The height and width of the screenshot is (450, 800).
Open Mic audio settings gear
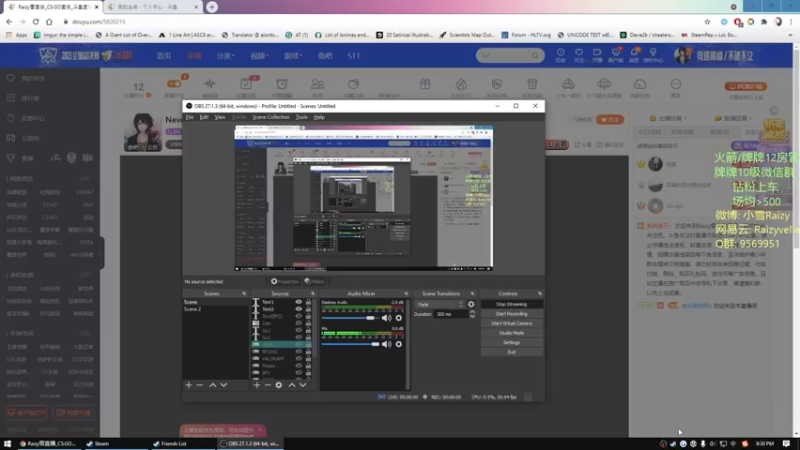[398, 344]
